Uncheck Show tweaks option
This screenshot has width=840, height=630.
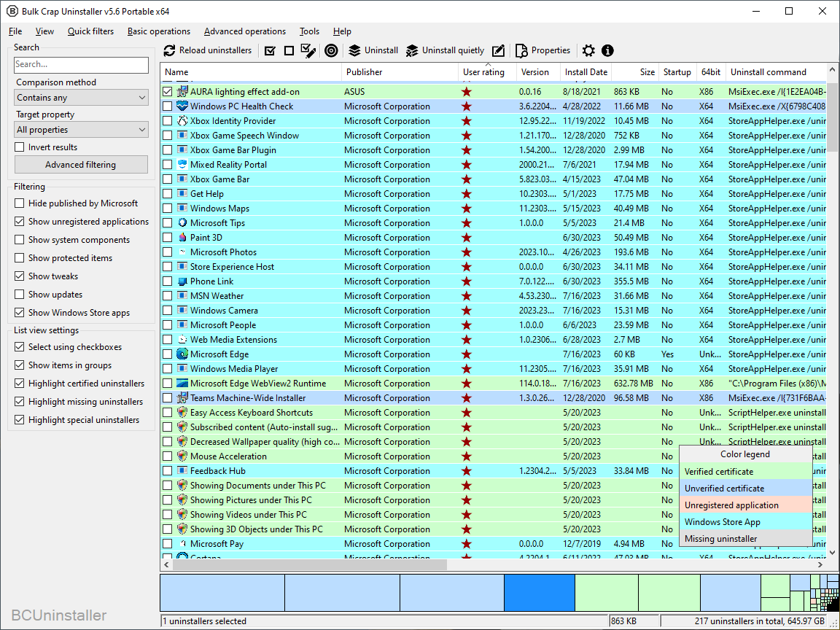click(20, 276)
